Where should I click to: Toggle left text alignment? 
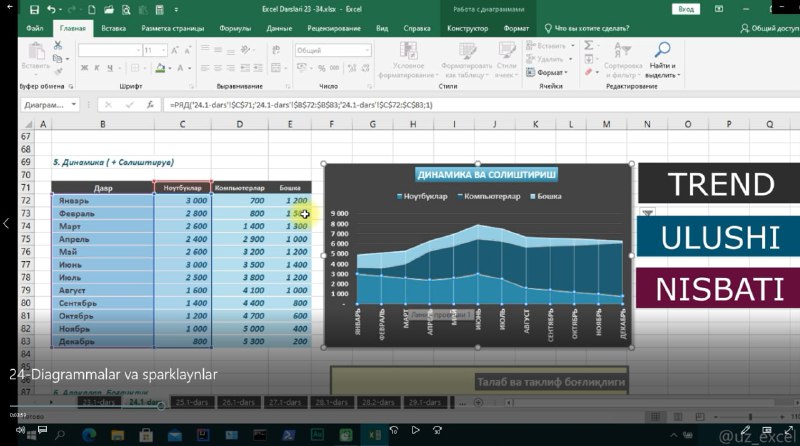point(205,68)
